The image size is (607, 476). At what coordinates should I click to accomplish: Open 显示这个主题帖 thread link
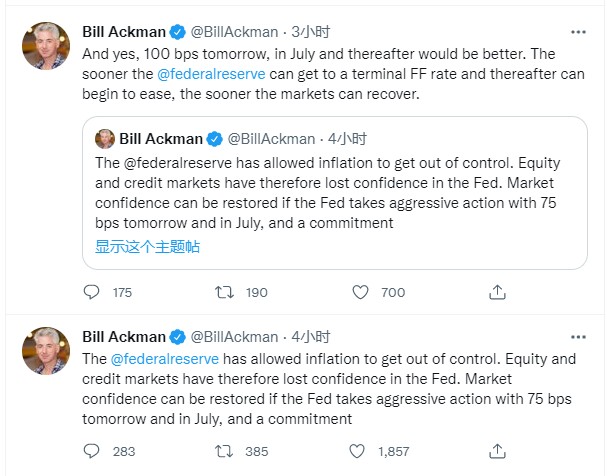tap(147, 246)
